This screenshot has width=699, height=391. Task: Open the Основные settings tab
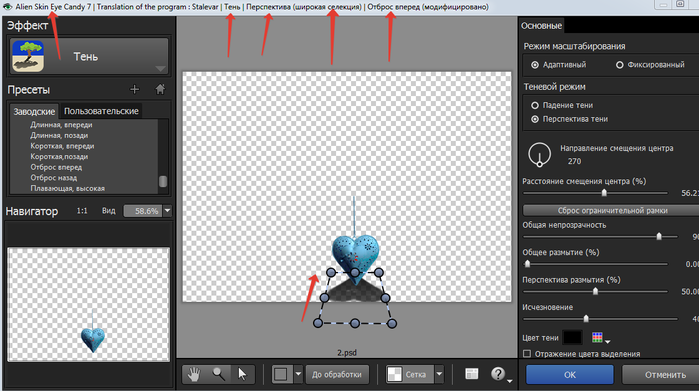point(541,26)
